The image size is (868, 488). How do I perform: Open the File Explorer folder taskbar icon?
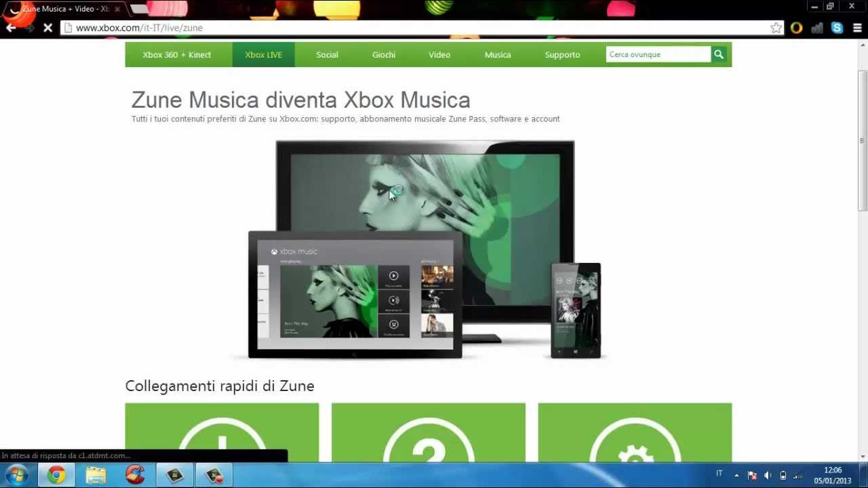click(x=96, y=475)
